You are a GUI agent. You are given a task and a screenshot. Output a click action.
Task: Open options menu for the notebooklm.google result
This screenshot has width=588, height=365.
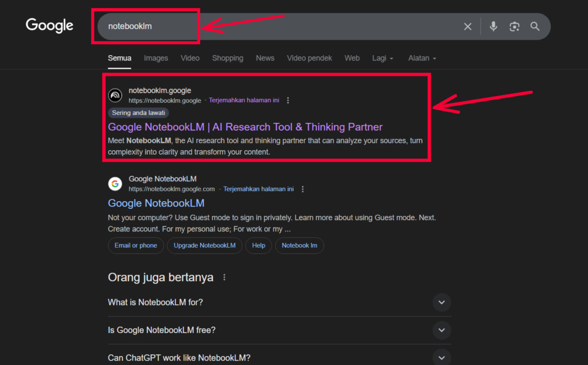288,100
